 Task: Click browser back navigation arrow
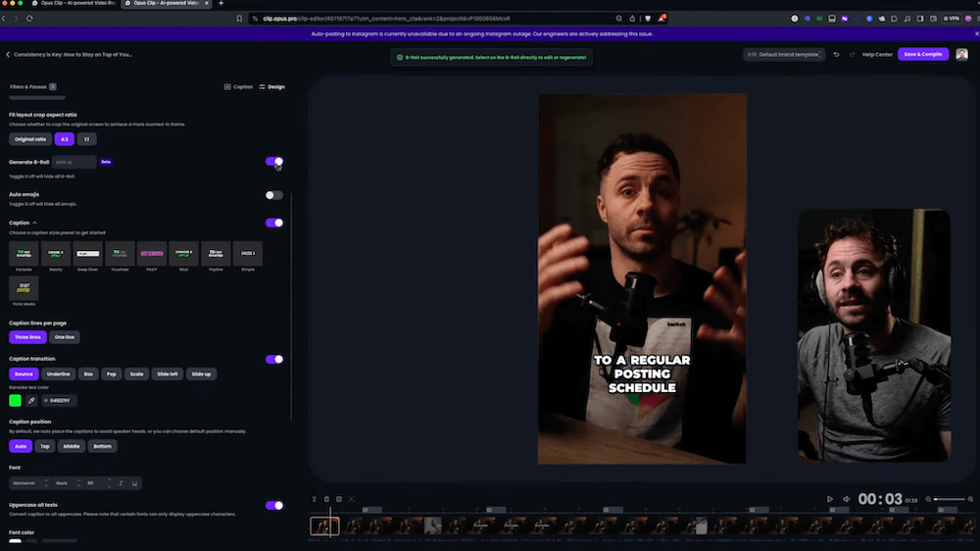point(4,18)
